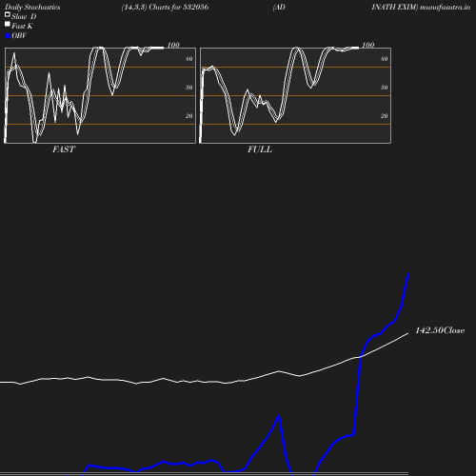This screenshot has width=476, height=476.
Task: Click the '100' label above FAST chart
Action: click(173, 45)
